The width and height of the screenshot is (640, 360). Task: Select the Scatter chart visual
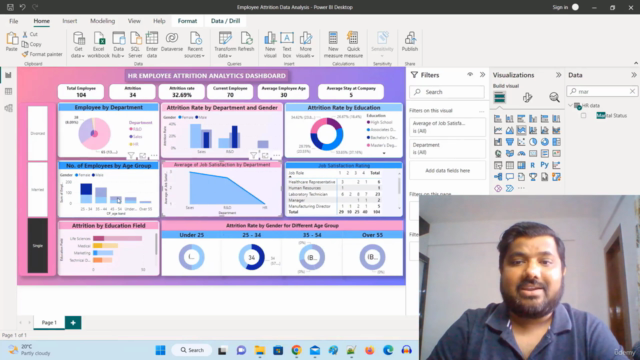click(x=521, y=142)
